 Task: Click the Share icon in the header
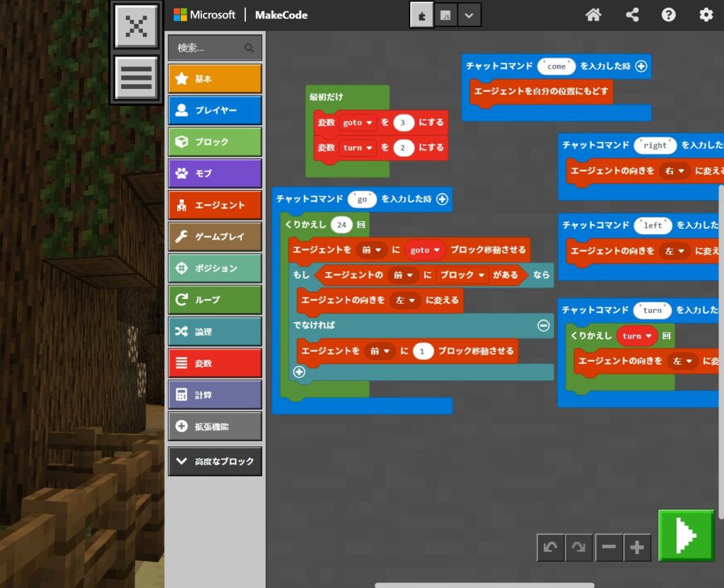[632, 14]
